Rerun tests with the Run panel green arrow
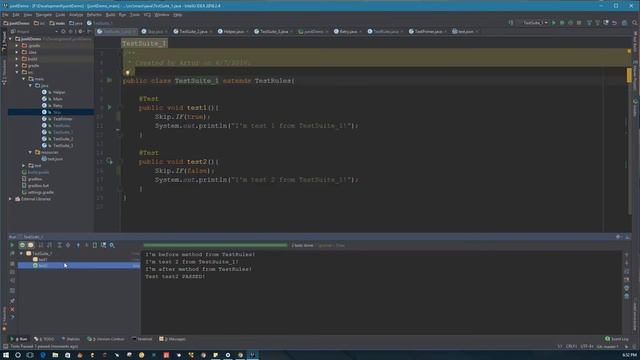 [x=12, y=245]
